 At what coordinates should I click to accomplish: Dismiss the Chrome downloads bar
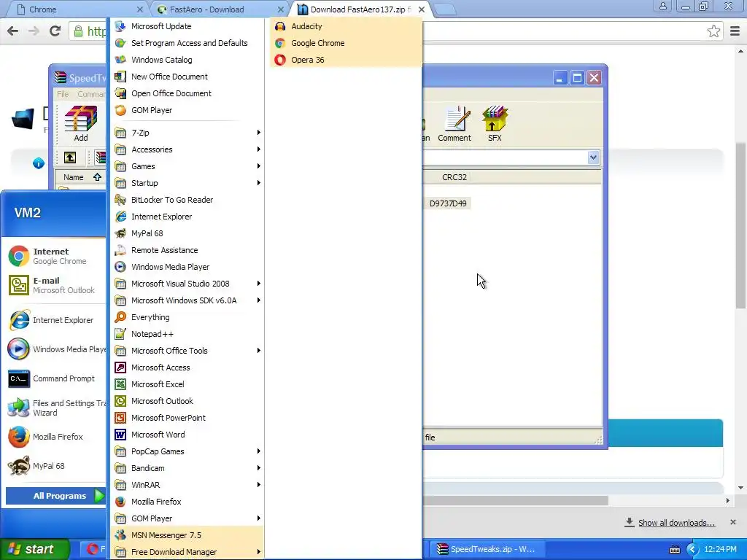click(733, 522)
